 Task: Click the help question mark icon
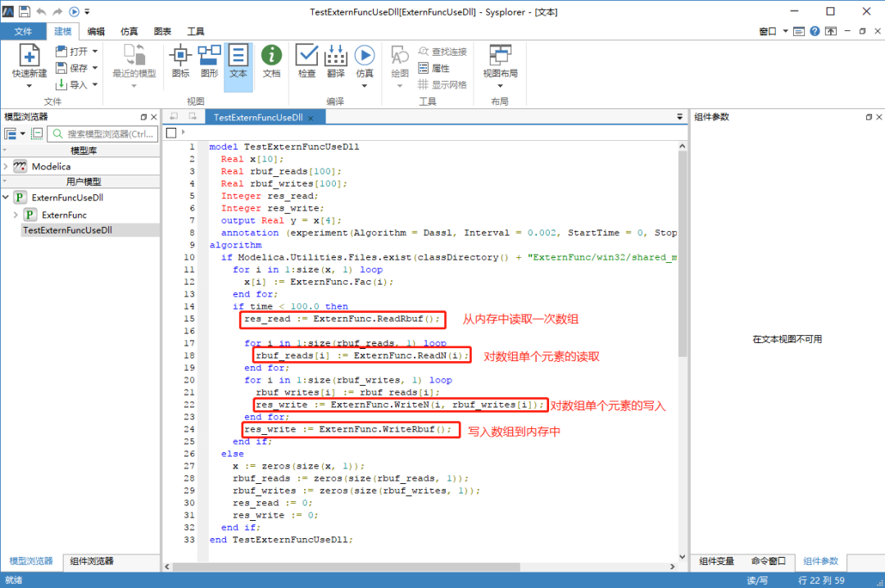click(x=815, y=31)
